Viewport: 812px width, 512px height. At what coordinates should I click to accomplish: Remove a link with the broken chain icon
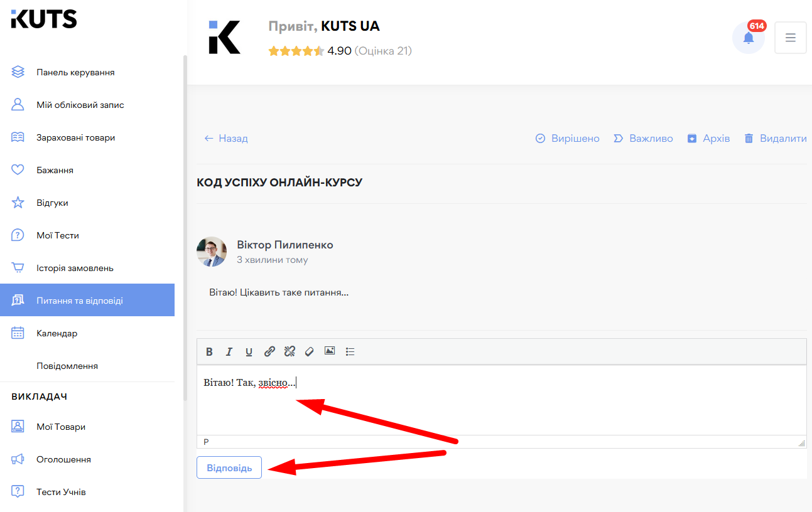(x=290, y=351)
